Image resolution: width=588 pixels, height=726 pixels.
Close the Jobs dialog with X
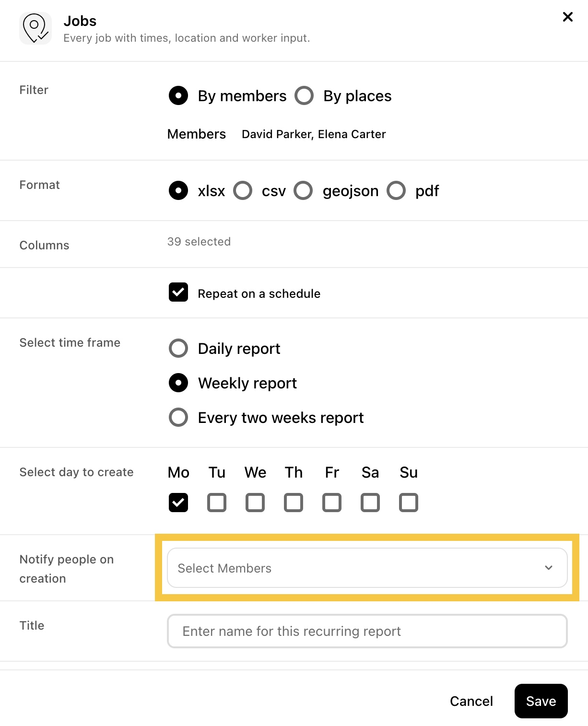(568, 17)
